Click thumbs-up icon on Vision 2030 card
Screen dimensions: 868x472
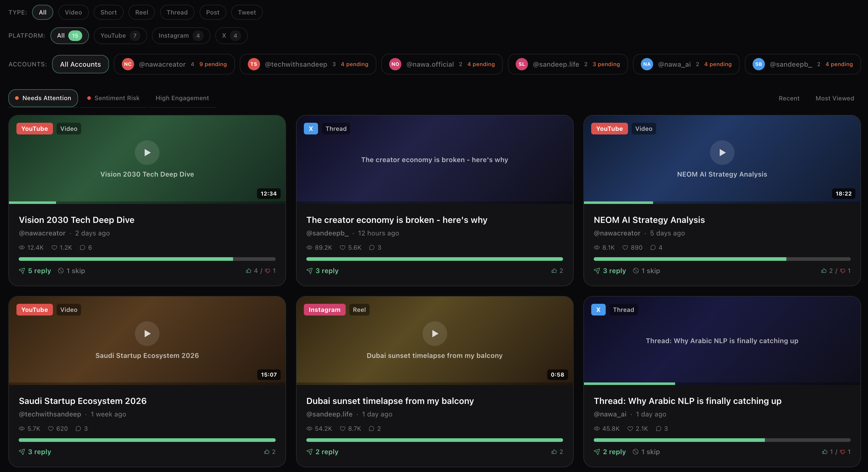click(x=249, y=271)
